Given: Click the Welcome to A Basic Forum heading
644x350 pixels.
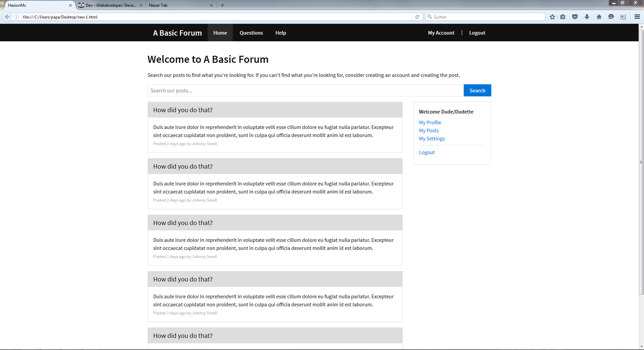Looking at the screenshot, I should 208,59.
